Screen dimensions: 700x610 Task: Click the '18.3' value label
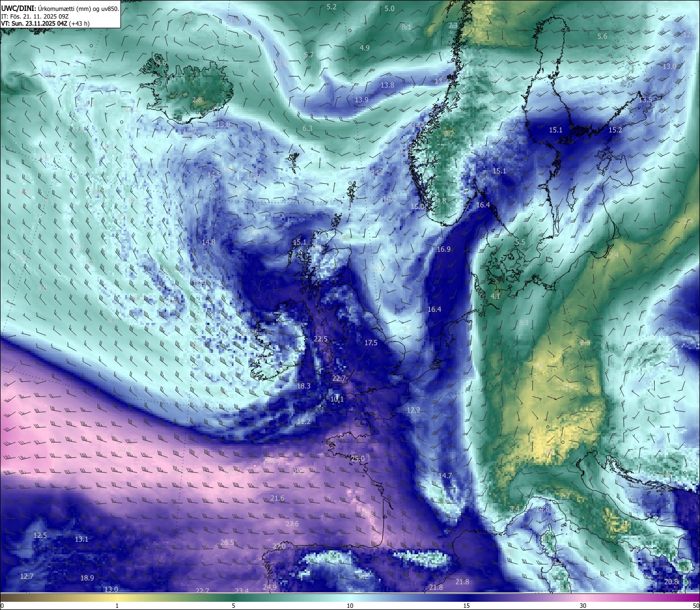click(x=304, y=386)
